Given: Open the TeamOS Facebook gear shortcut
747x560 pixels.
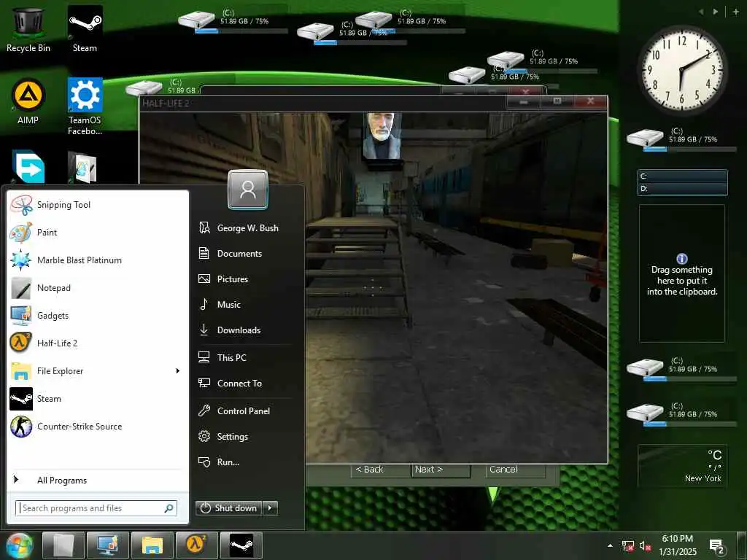Looking at the screenshot, I should click(85, 106).
